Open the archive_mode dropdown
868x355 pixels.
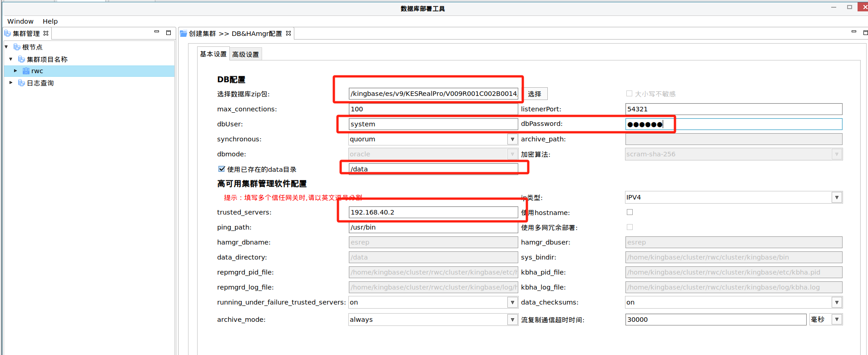(512, 320)
